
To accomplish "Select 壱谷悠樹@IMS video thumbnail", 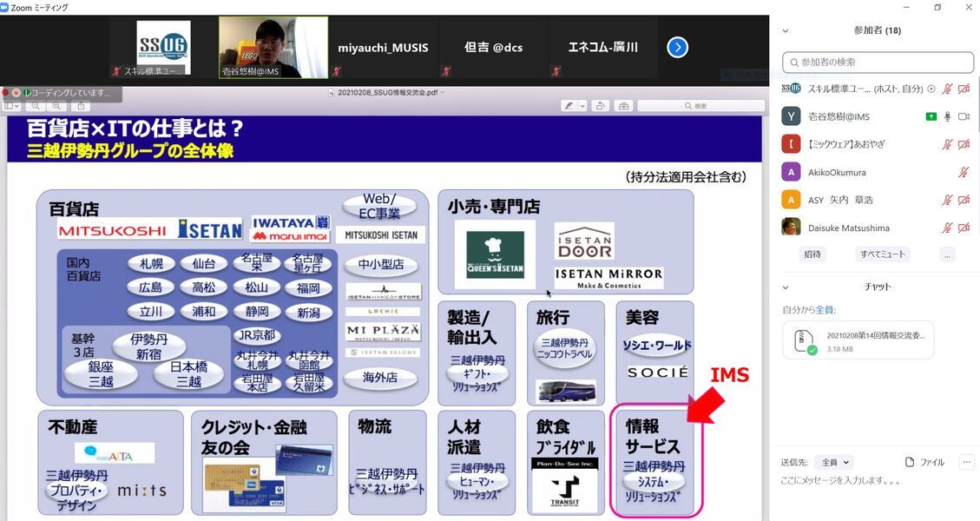I will 273,48.
